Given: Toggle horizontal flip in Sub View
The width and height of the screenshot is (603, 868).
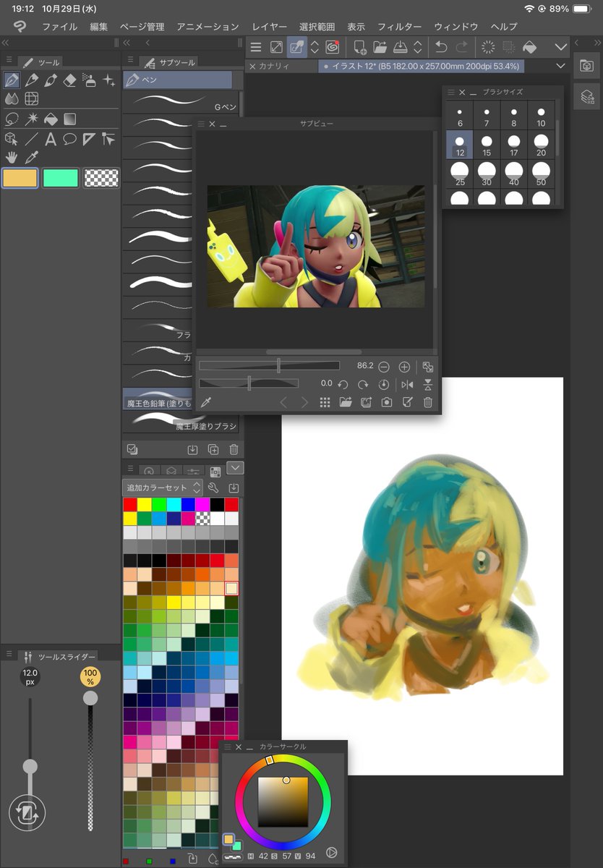Looking at the screenshot, I should tap(407, 384).
